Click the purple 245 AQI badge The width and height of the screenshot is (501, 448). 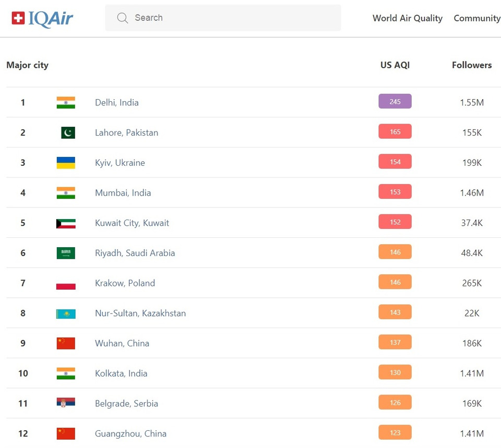tap(395, 102)
